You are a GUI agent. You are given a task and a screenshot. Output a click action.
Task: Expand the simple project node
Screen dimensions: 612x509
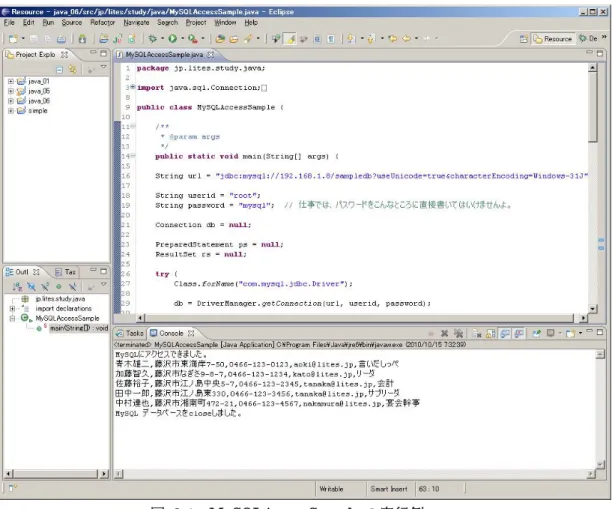click(11, 111)
